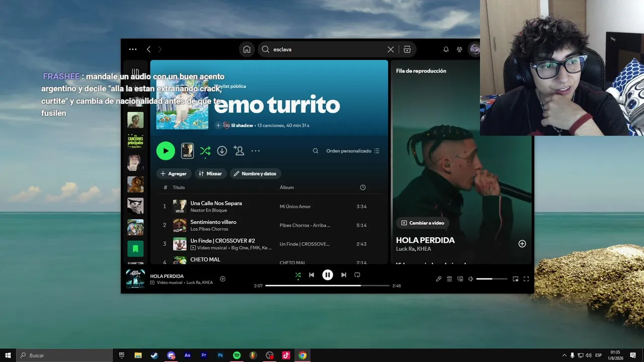Open the now-playing HOLA PERDIDA cover thumbnail

(x=135, y=279)
